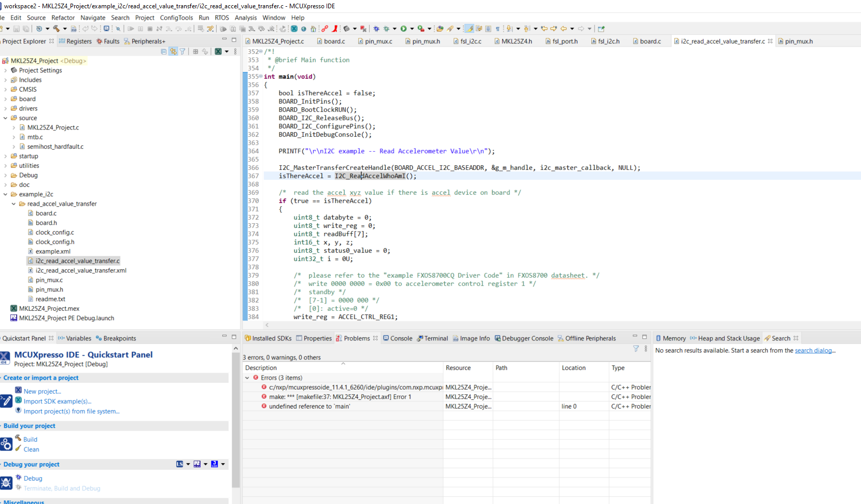861x504 pixels.
Task: Expand the drivers folder in project tree
Action: 6,109
